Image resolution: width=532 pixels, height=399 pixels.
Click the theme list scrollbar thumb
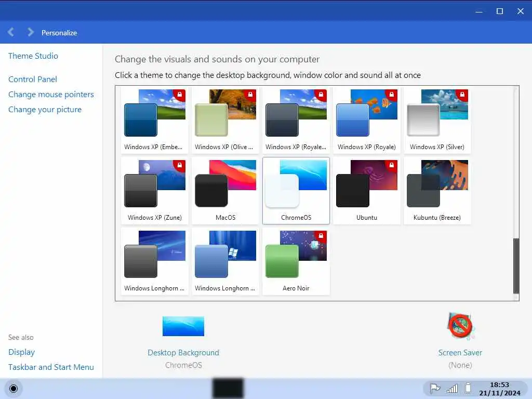point(516,265)
